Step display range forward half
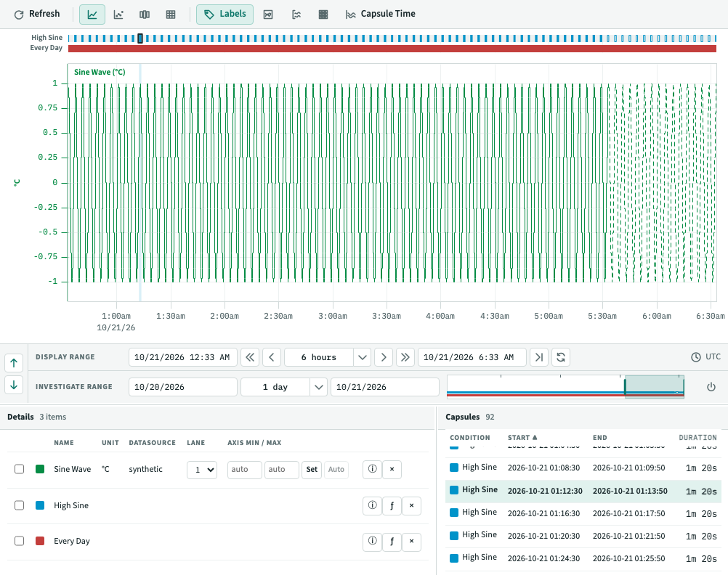This screenshot has height=575, width=728. [x=384, y=357]
